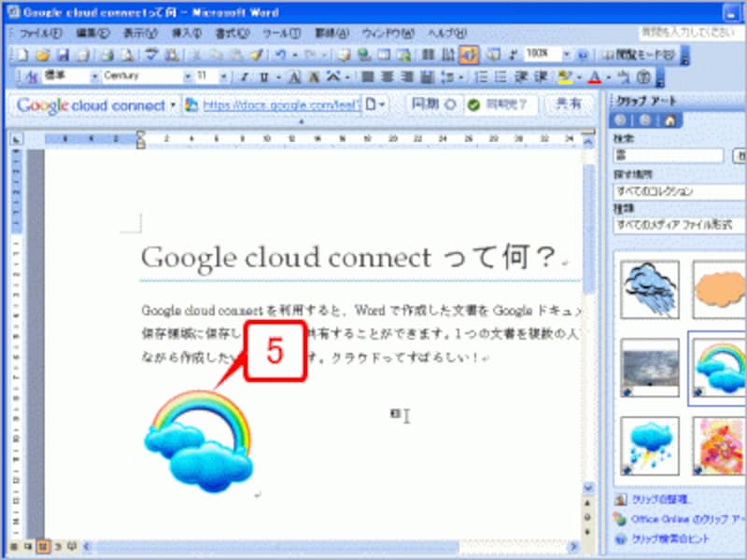Click the 同期 (Sync) button
Viewport: 747px width, 560px height.
click(433, 105)
